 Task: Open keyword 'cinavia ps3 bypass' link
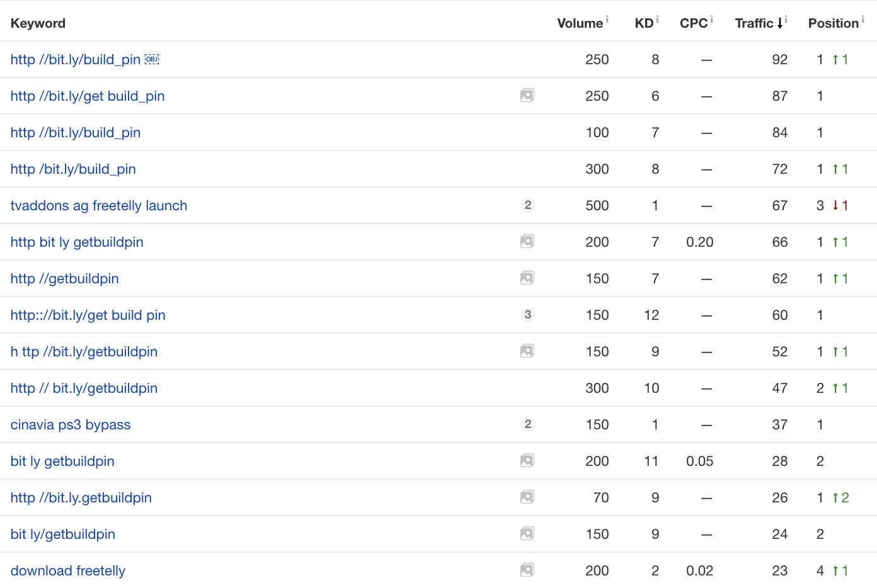(71, 424)
